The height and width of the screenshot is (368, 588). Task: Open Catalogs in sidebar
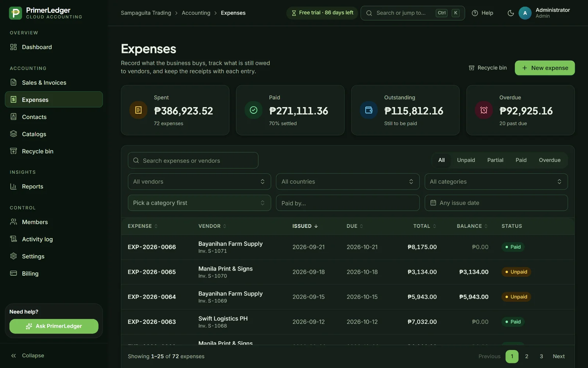click(54, 134)
